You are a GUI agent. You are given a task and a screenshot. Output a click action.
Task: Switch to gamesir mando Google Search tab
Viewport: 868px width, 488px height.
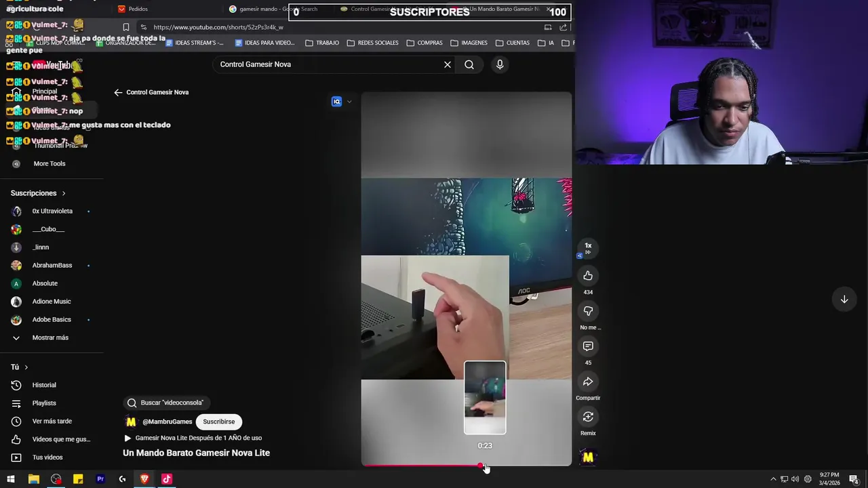(279, 9)
